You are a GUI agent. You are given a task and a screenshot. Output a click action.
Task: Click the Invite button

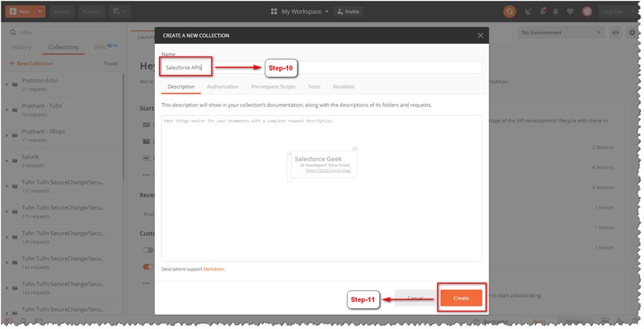coord(348,11)
